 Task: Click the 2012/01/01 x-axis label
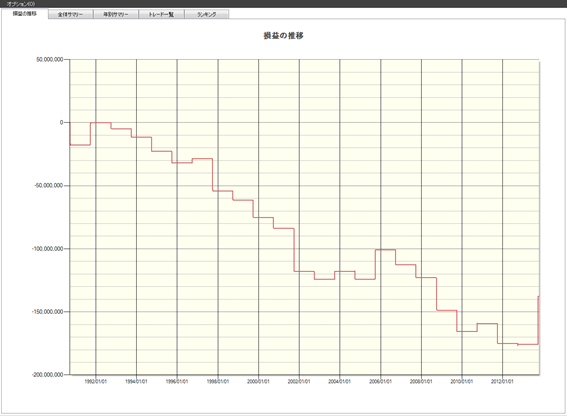tap(502, 382)
